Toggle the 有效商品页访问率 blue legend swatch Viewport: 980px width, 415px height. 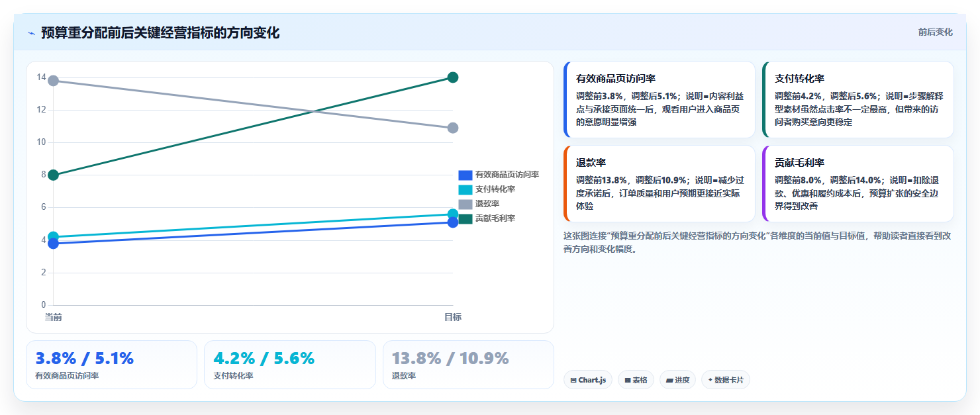pos(465,175)
